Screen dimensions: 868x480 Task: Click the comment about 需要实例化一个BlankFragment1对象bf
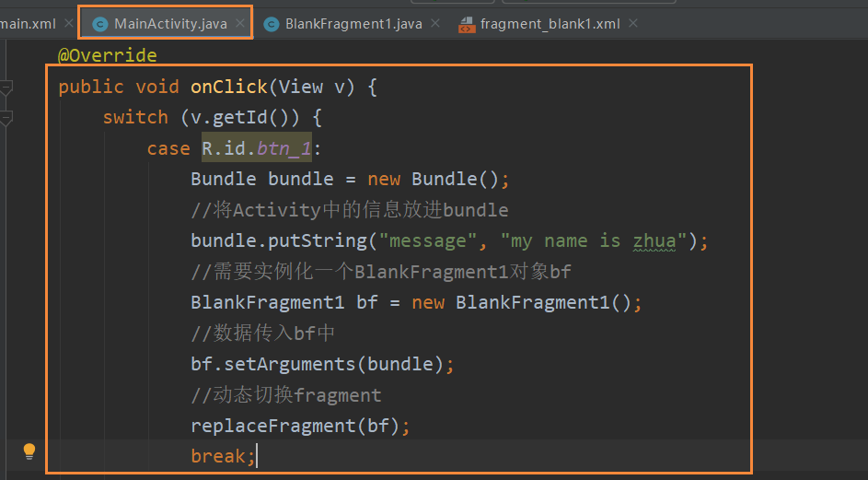coord(381,272)
